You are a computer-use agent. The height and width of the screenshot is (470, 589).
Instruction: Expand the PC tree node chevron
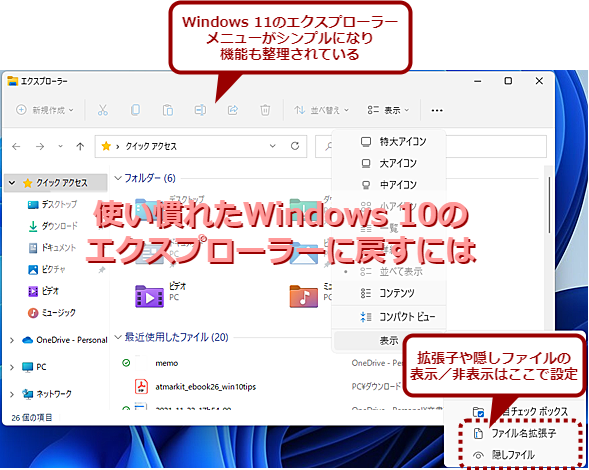[12, 367]
